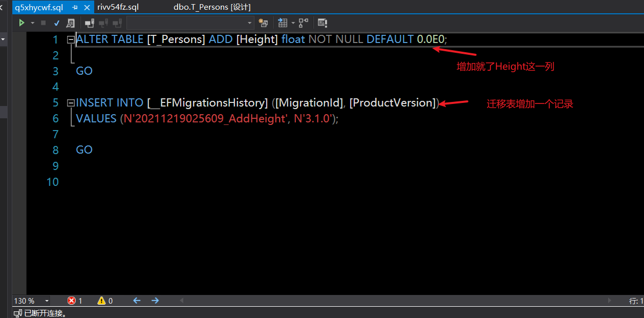Click '[__EFMigrationsHistory]' table name

(207, 103)
